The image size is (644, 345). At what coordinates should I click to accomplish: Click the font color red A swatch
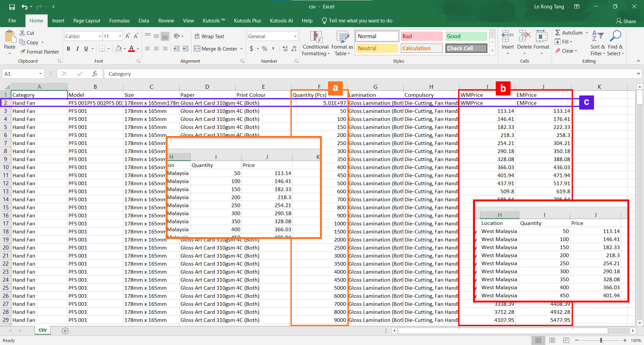coord(131,49)
